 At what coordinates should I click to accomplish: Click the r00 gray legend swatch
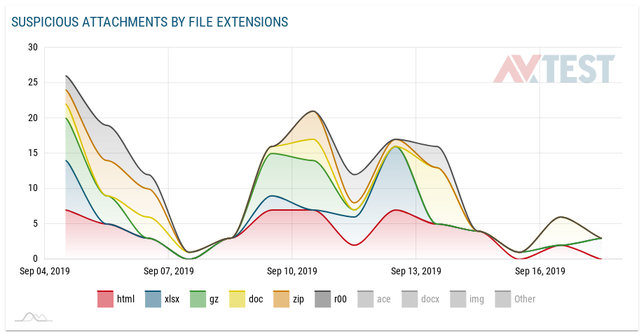point(322,299)
